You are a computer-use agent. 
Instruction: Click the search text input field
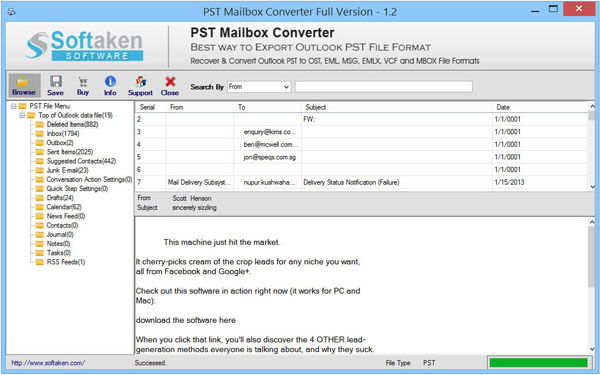pyautogui.click(x=383, y=87)
